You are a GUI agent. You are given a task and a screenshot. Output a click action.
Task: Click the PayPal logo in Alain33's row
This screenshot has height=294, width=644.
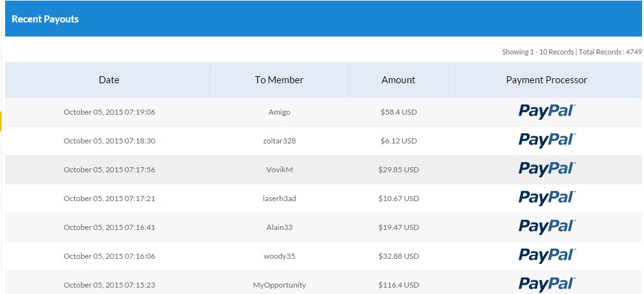(547, 227)
